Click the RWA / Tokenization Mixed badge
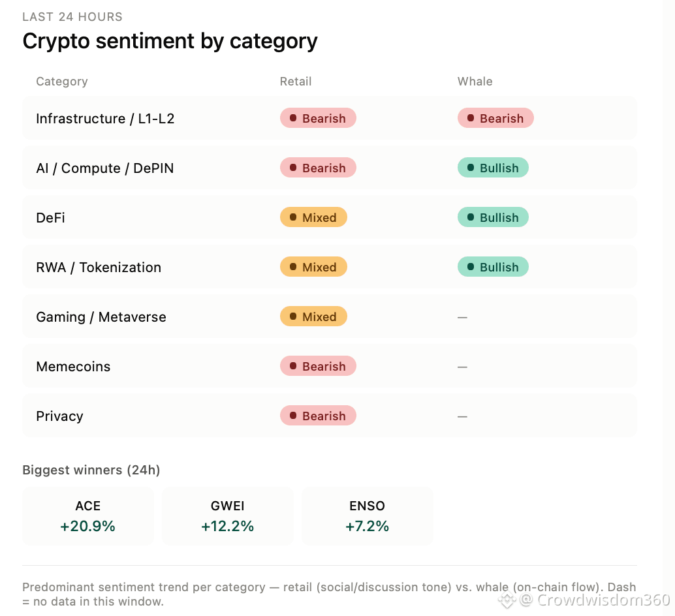Screen dimensions: 675x616 point(313,267)
